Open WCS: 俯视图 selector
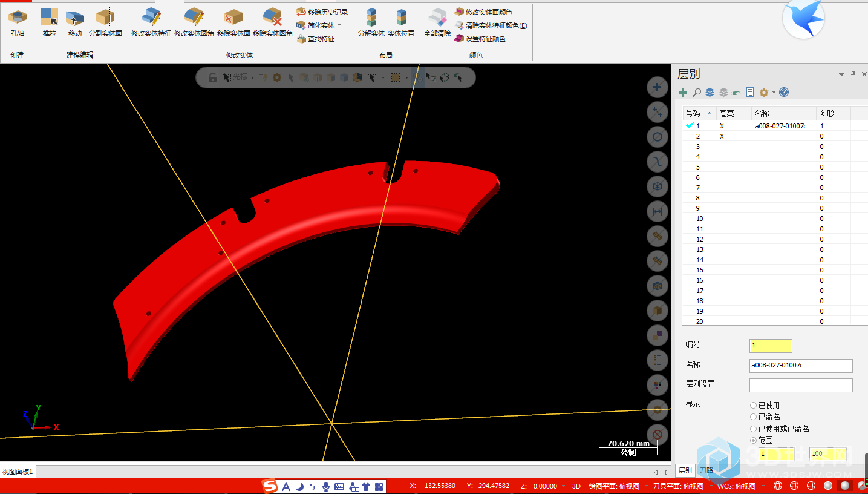Image resolution: width=868 pixels, height=494 pixels. click(x=737, y=486)
